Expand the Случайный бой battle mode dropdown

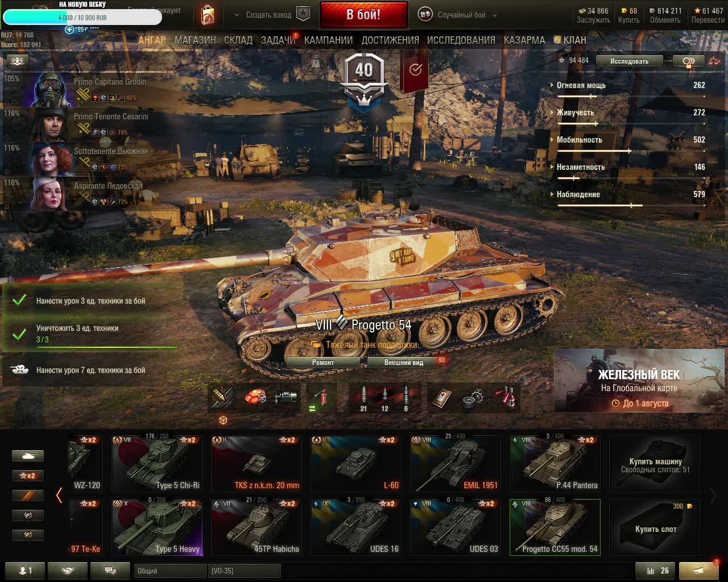(x=494, y=15)
